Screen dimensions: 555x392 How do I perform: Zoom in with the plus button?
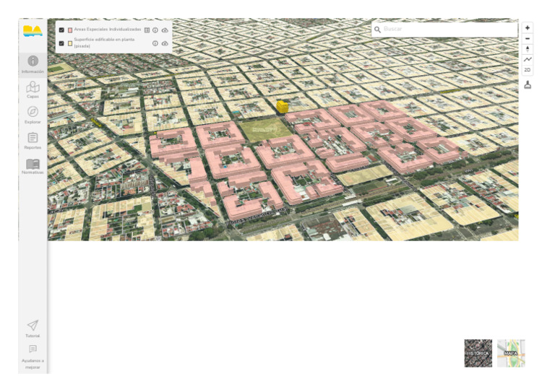coord(528,28)
